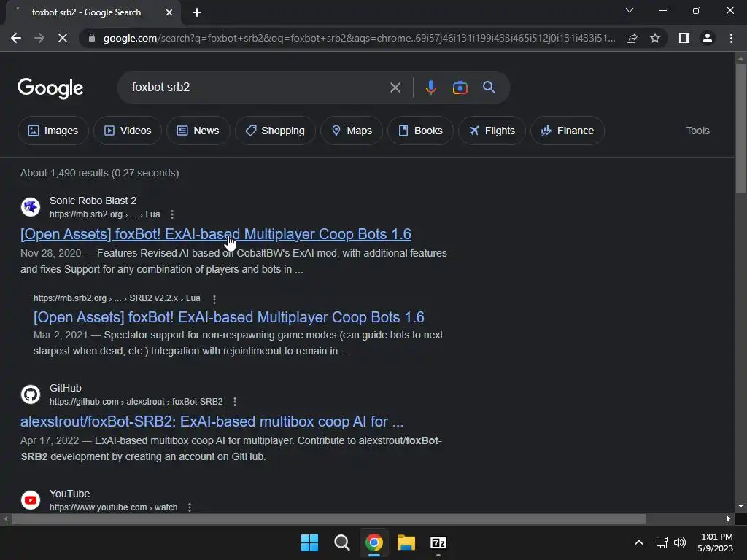Click the address bar URL
Image resolution: width=747 pixels, height=560 pixels.
pos(359,38)
